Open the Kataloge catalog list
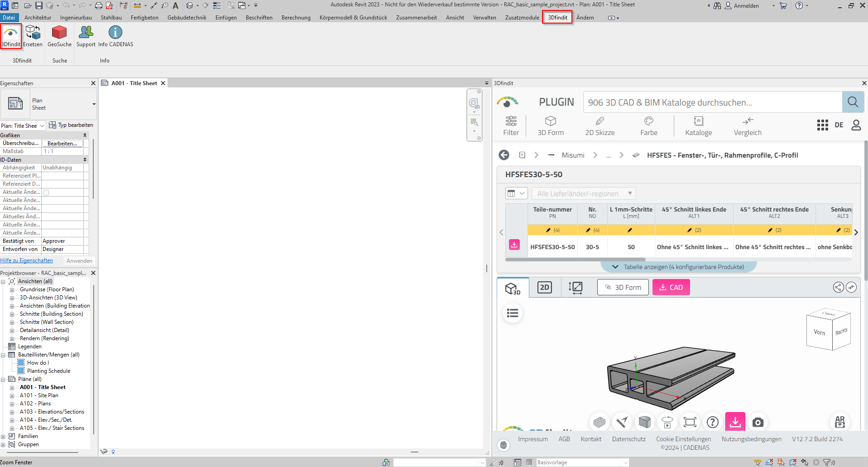The image size is (868, 467). [698, 125]
